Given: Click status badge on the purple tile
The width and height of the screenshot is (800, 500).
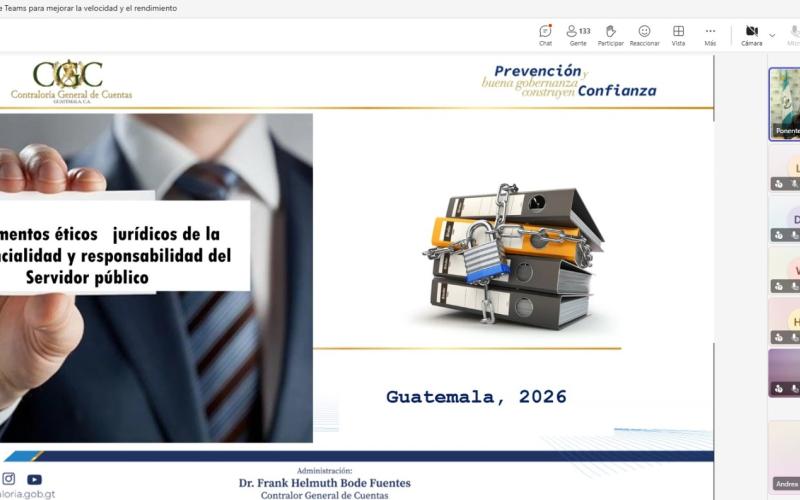Looking at the screenshot, I should [779, 389].
